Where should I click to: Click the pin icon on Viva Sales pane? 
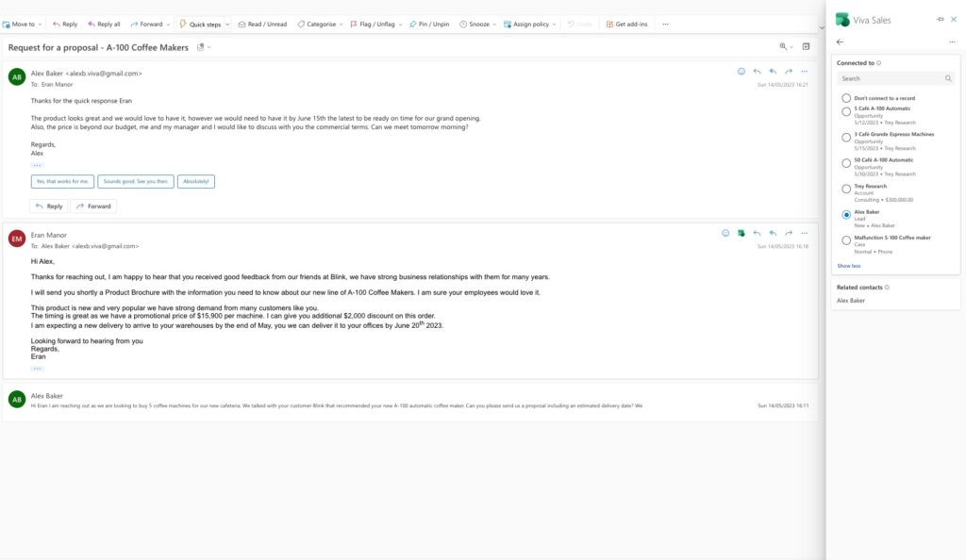(939, 18)
